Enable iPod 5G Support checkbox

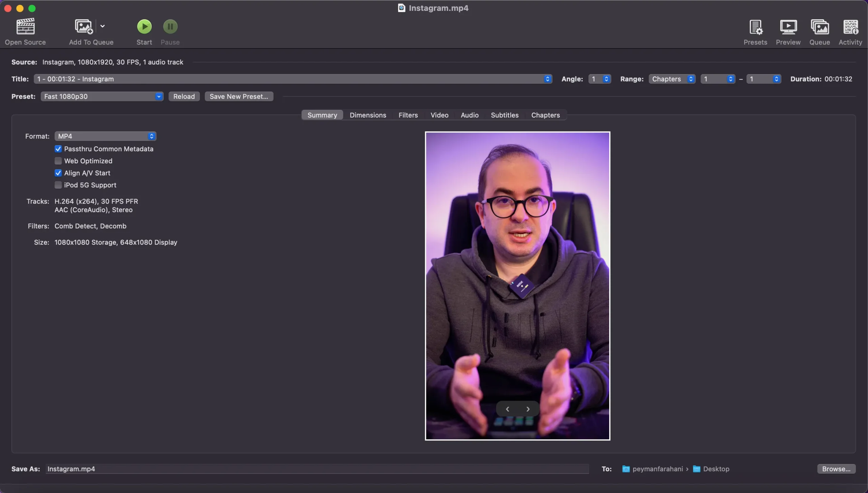[x=58, y=185]
